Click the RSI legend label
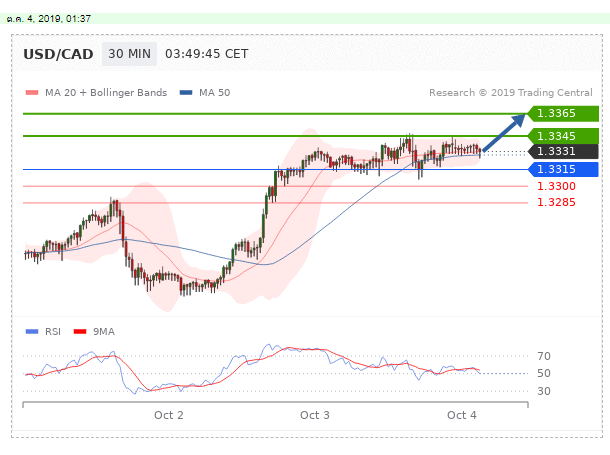Screen dimensions: 610x455 pos(53,332)
